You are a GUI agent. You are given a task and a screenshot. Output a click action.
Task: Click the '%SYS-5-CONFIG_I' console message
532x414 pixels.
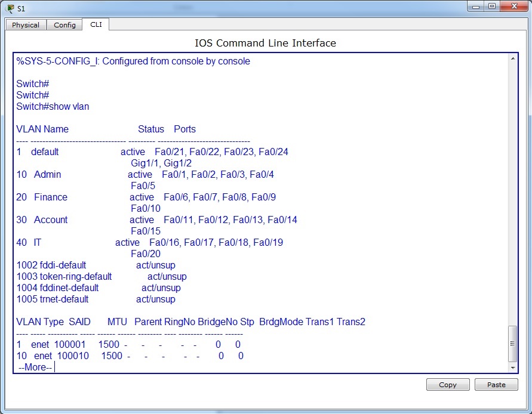[x=133, y=61]
